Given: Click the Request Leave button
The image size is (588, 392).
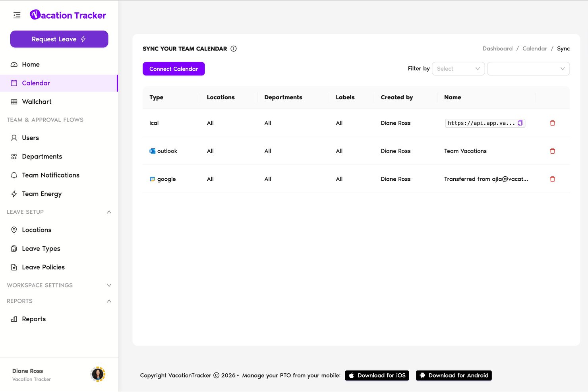Looking at the screenshot, I should point(59,39).
